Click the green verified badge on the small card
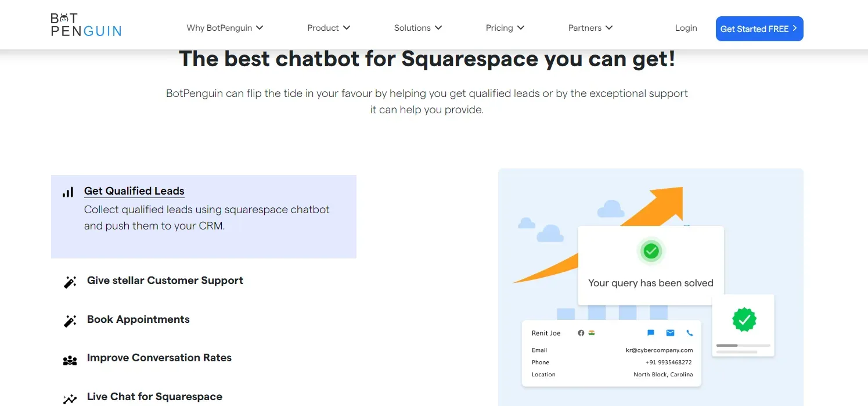 744,319
